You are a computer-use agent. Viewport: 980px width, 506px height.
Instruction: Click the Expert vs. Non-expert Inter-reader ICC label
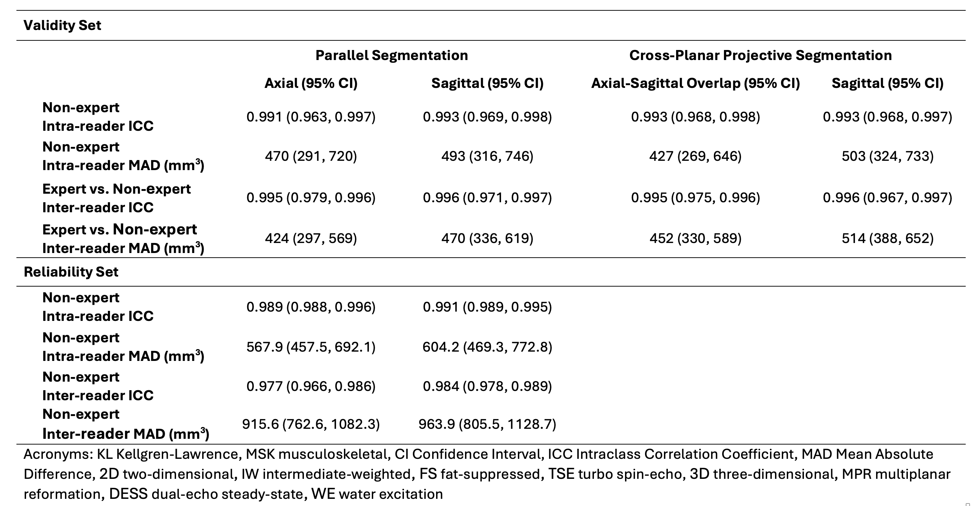(116, 198)
